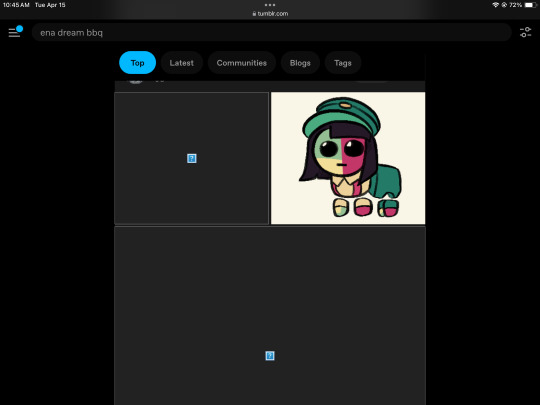Image resolution: width=540 pixels, height=405 pixels.
Task: Select the Top tab
Action: [137, 63]
